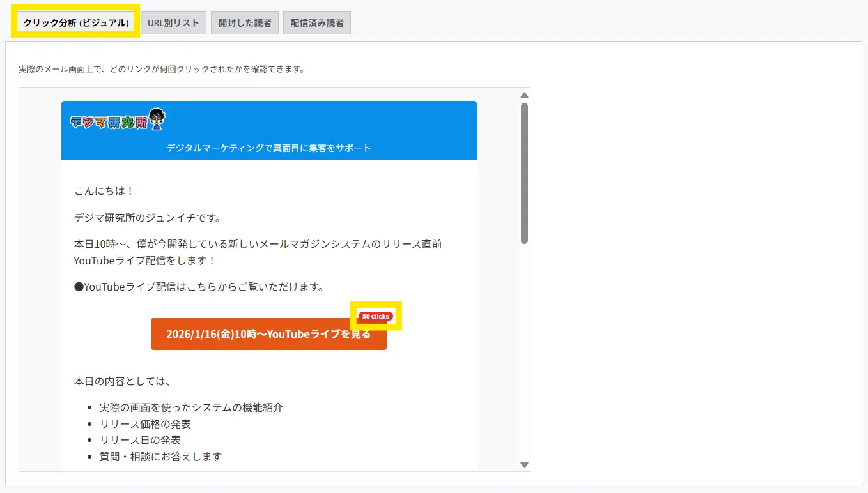The height and width of the screenshot is (493, 868).
Task: Click the black circle bullet before YouTubeライブ配信
Action: 79,287
